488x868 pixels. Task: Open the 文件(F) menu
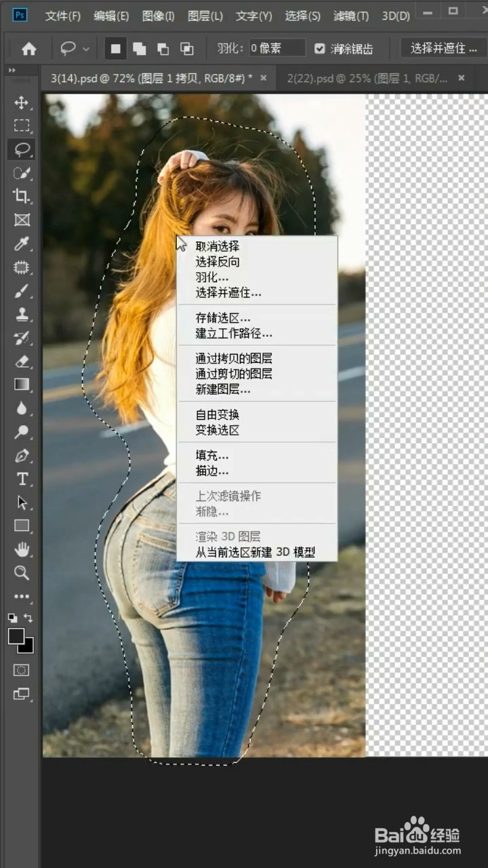63,16
